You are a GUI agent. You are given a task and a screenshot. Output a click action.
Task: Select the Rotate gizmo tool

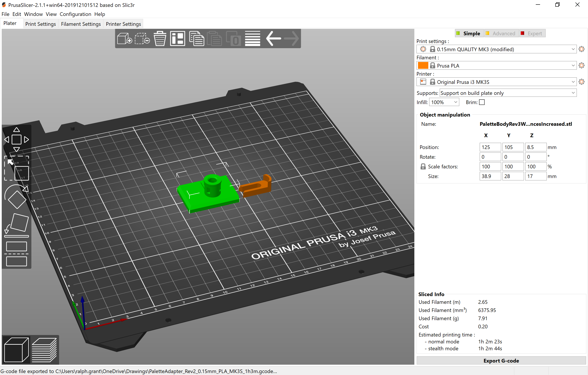tap(17, 197)
